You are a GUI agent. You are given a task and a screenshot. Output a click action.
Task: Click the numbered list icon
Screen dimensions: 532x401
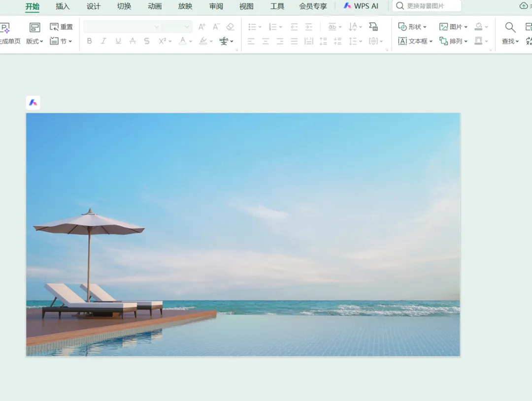tap(272, 27)
